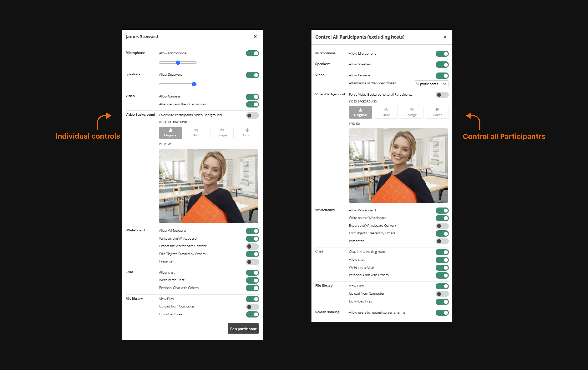Adjust the microphone volume slider
The width and height of the screenshot is (588, 370).
coord(178,62)
